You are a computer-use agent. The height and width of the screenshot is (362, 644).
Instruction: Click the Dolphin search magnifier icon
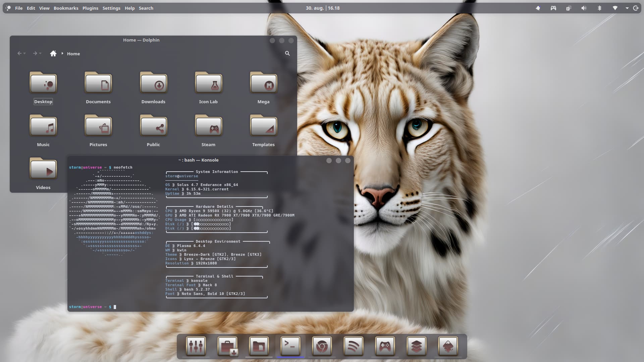pos(287,53)
